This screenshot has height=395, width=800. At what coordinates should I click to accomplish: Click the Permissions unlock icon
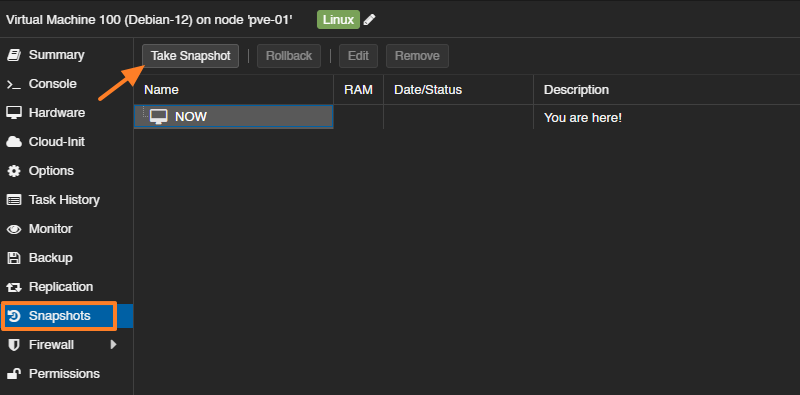point(14,374)
